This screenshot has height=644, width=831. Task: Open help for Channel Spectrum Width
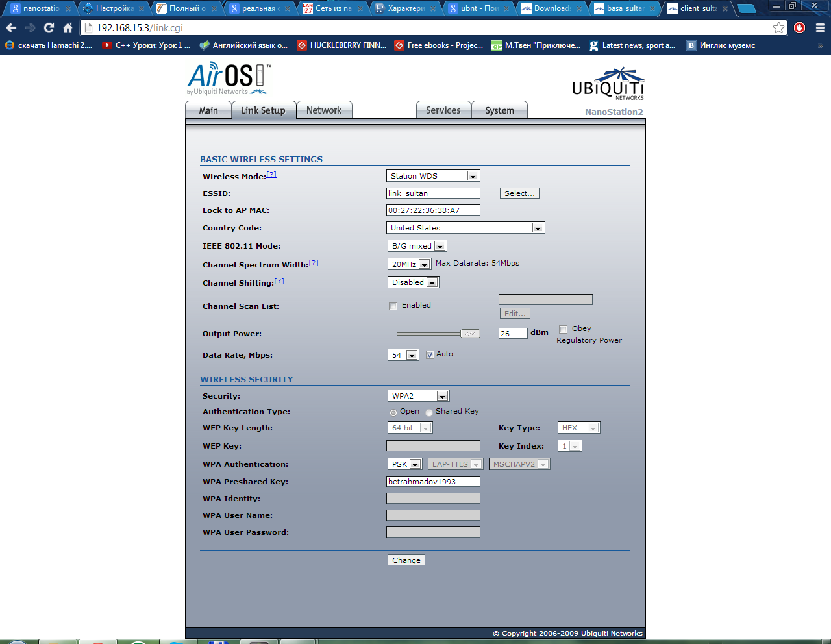pos(314,263)
